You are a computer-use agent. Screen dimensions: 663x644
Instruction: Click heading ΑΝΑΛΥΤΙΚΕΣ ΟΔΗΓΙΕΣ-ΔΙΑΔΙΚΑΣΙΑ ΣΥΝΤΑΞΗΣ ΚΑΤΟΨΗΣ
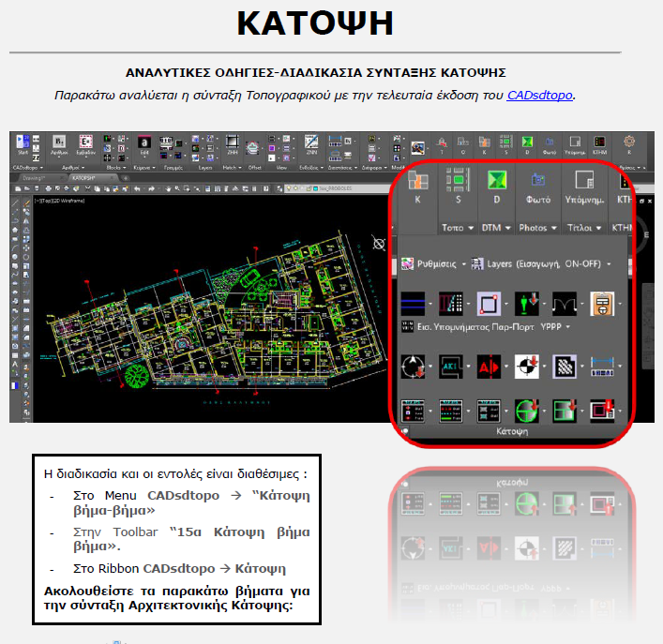pyautogui.click(x=315, y=73)
